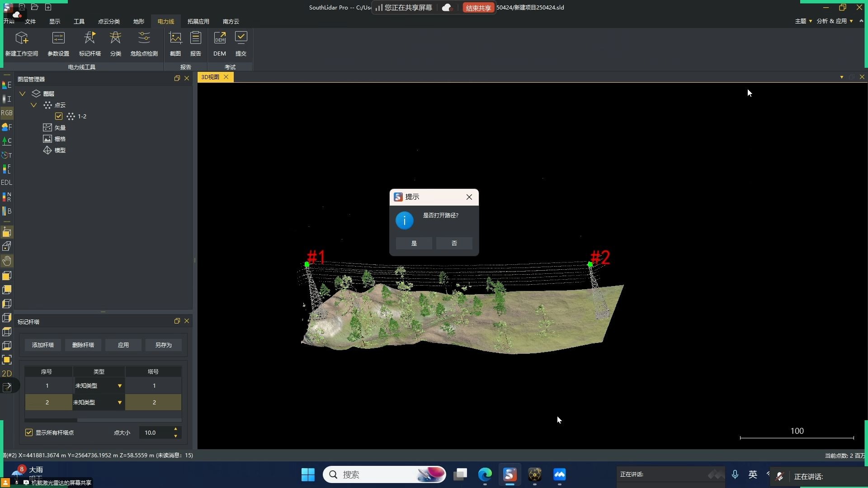This screenshot has height=488, width=868.
Task: Open type dropdown for tower row 2
Action: click(x=120, y=403)
